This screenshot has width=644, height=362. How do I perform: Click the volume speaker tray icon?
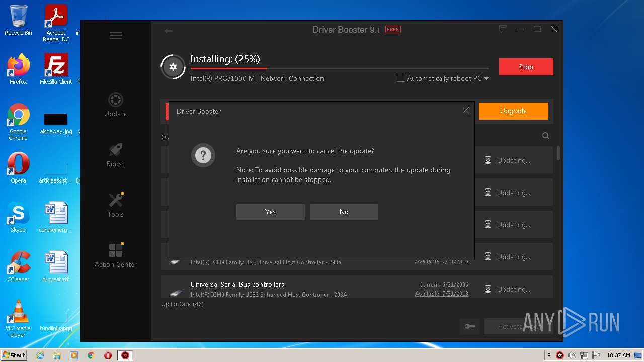click(572, 355)
